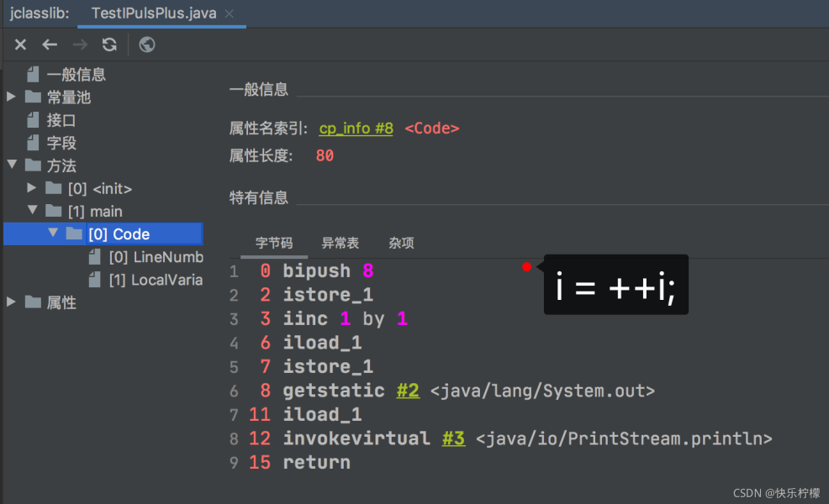Click the iload_1 instruction at offset 11
Viewport: 829px width, 504px height.
coord(322,415)
